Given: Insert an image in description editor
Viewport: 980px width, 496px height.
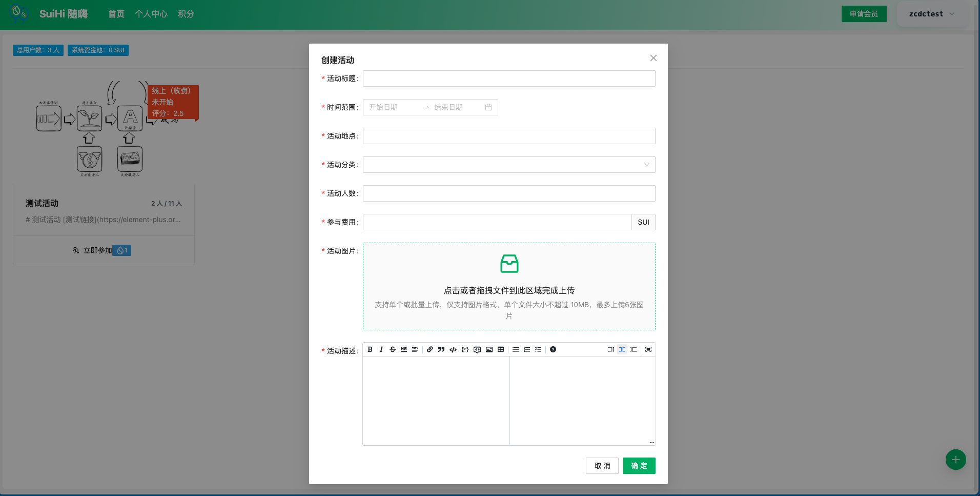Looking at the screenshot, I should click(x=489, y=349).
